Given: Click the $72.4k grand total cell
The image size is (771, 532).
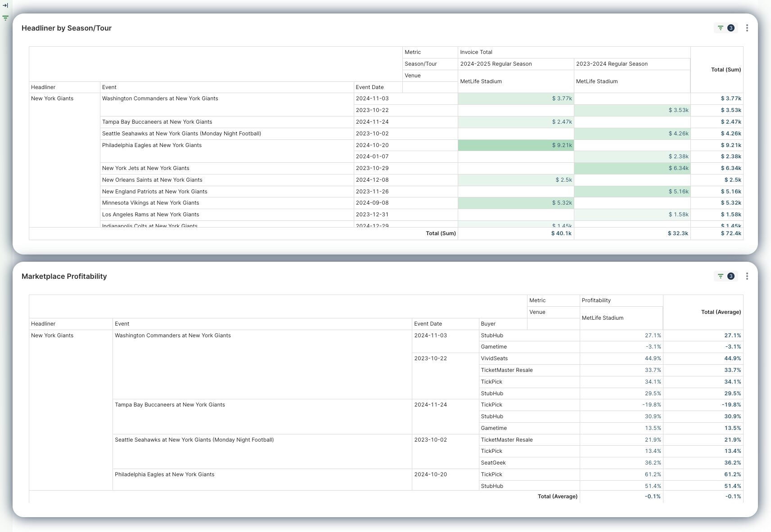Looking at the screenshot, I should click(730, 233).
